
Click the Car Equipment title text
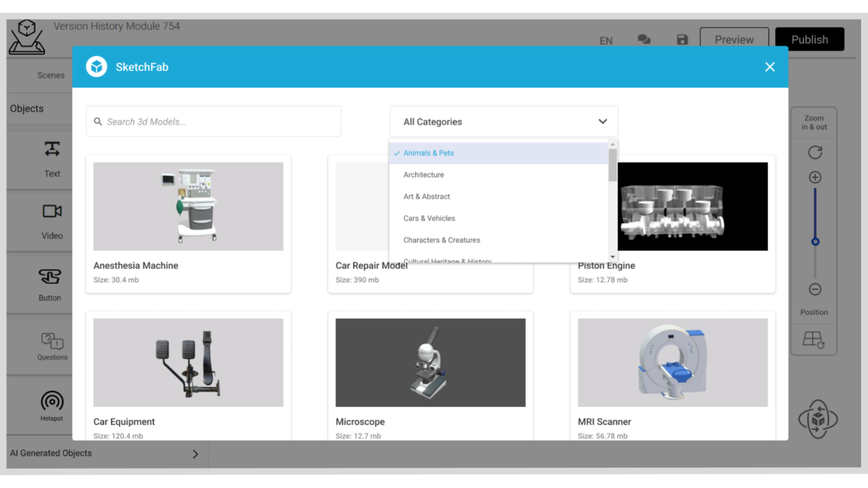(124, 422)
